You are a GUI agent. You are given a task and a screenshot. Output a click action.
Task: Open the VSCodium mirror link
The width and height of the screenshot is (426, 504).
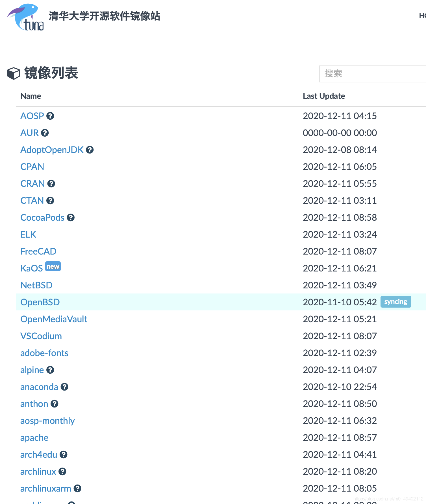[x=41, y=336]
